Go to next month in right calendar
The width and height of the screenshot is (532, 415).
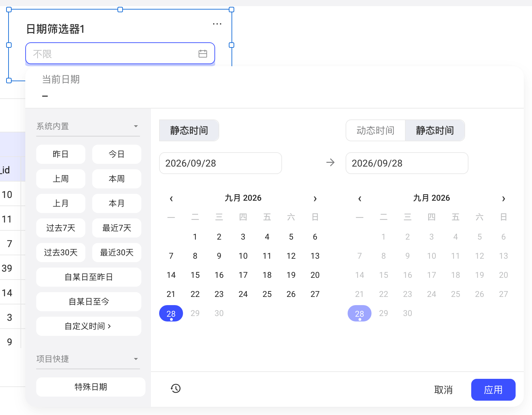click(503, 199)
